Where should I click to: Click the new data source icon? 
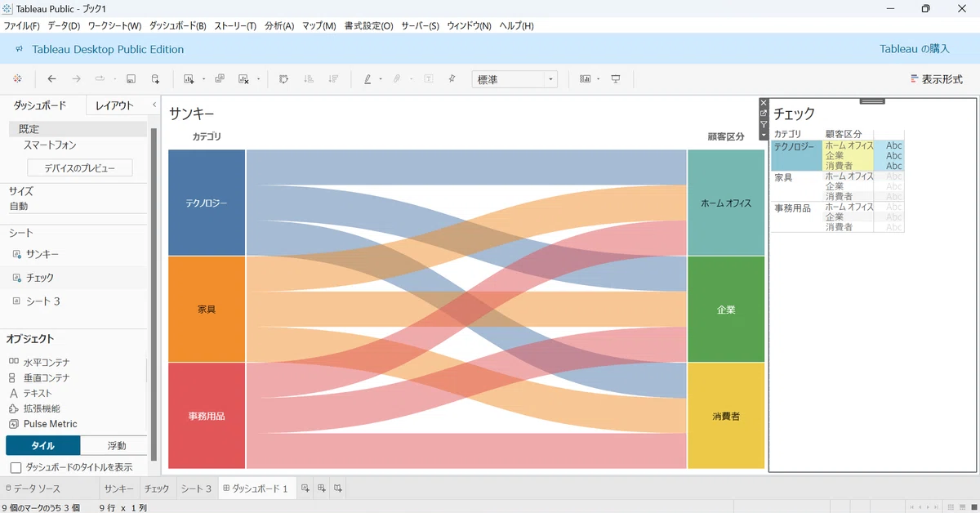(155, 79)
